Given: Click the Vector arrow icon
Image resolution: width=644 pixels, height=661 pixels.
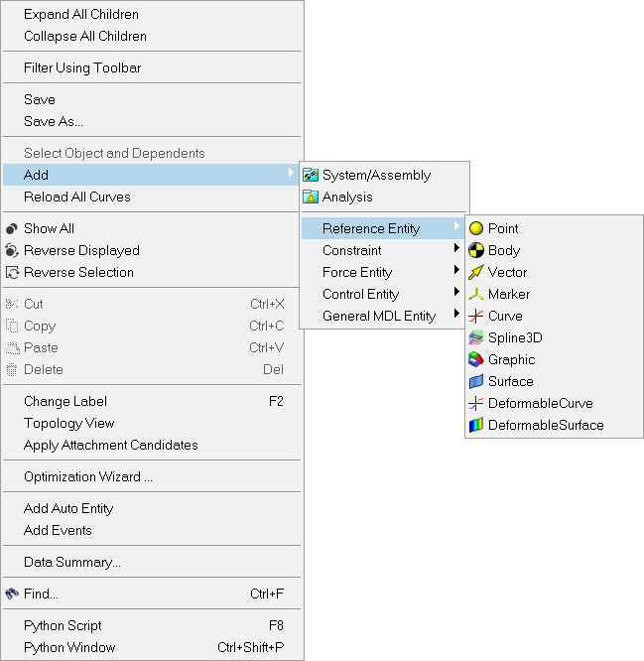Looking at the screenshot, I should pyautogui.click(x=476, y=272).
